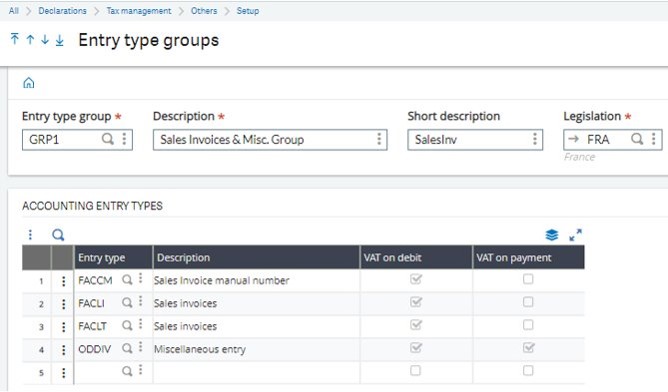Viewport: 668px width, 392px height.
Task: Select the 'Miscellaneous entry' description cell
Action: click(256, 349)
